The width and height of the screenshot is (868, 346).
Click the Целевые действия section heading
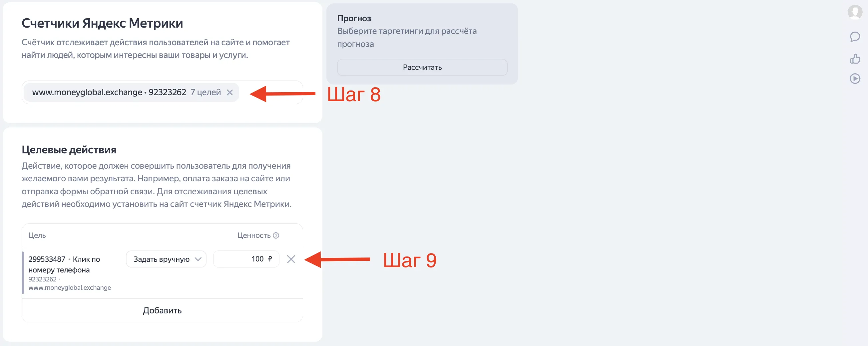pyautogui.click(x=69, y=150)
